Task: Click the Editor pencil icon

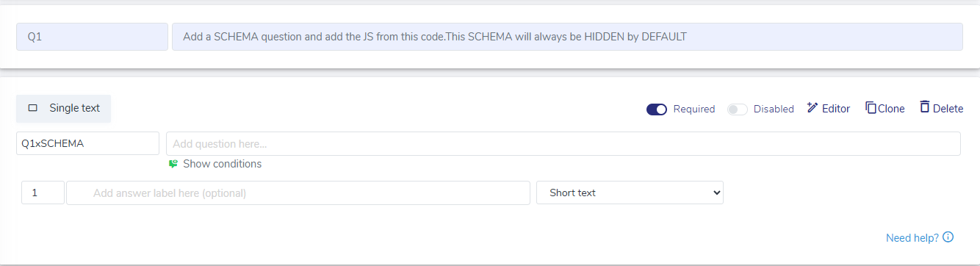Action: pyautogui.click(x=812, y=108)
